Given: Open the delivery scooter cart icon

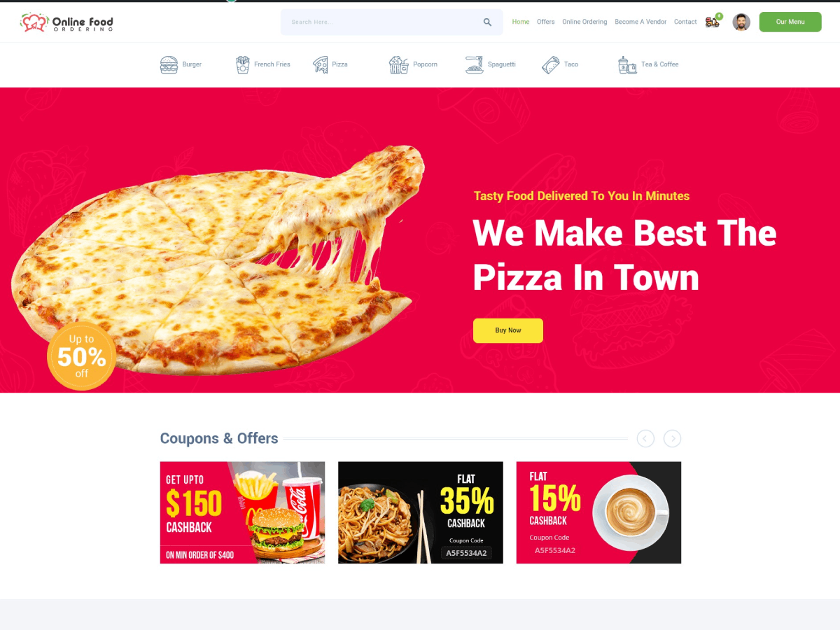Looking at the screenshot, I should 713,22.
